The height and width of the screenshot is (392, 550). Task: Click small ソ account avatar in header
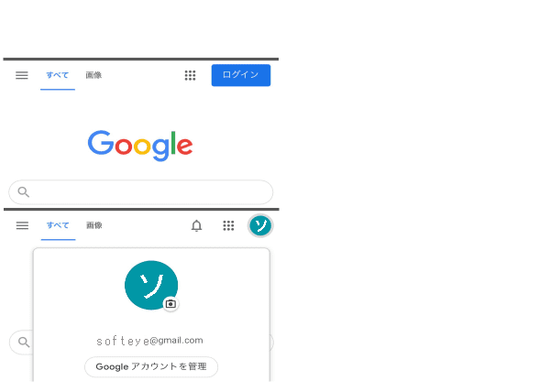[260, 225]
